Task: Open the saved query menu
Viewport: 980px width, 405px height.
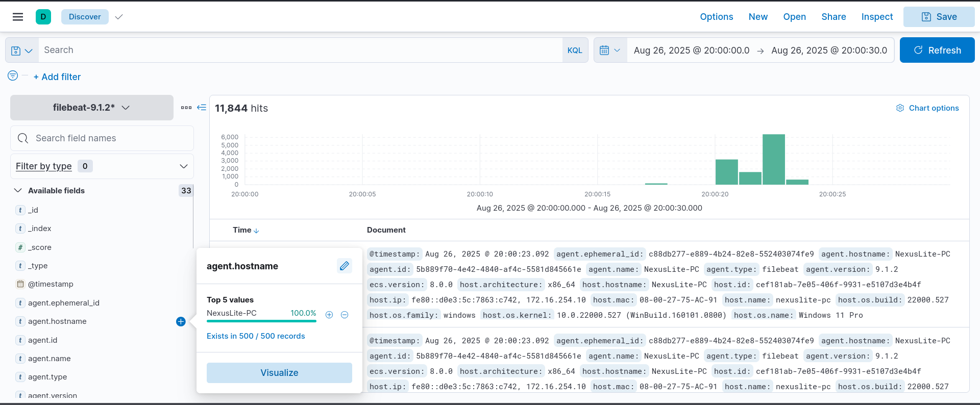Action: tap(22, 50)
